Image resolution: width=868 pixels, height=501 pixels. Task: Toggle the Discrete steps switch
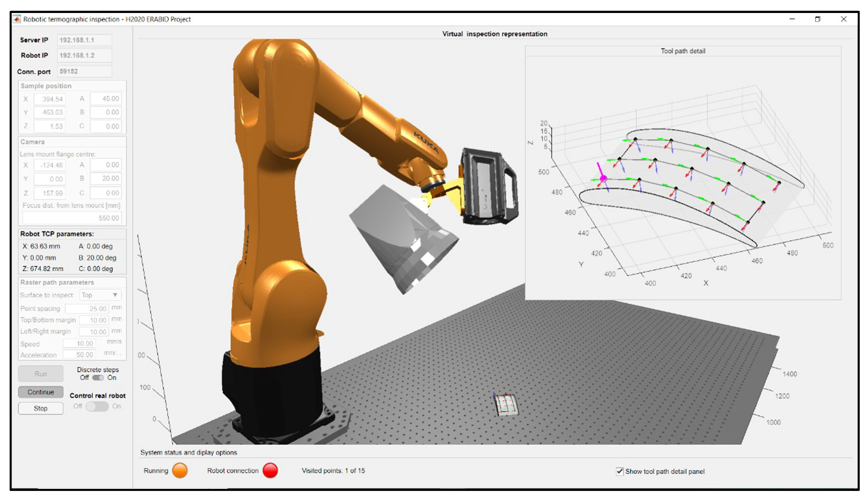[98, 378]
